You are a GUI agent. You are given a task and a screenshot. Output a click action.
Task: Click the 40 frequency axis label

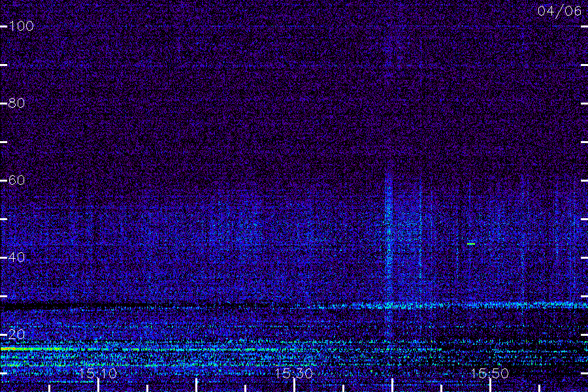coord(16,257)
